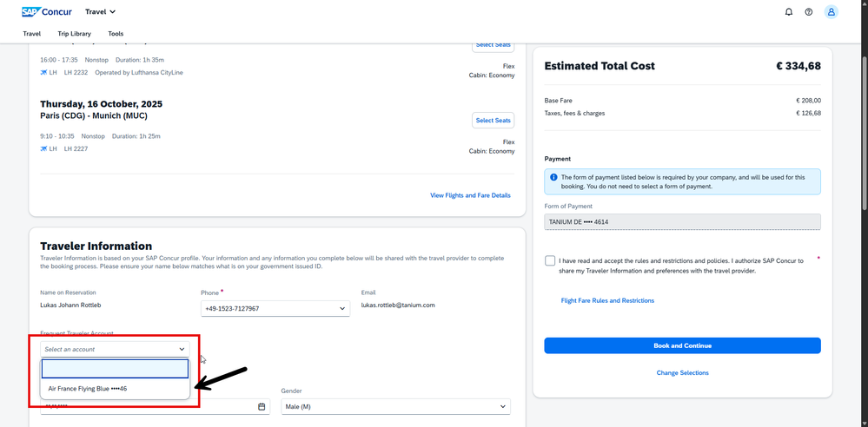Click the calendar icon in date field
Screen dimensions: 868x427
(x=262, y=406)
